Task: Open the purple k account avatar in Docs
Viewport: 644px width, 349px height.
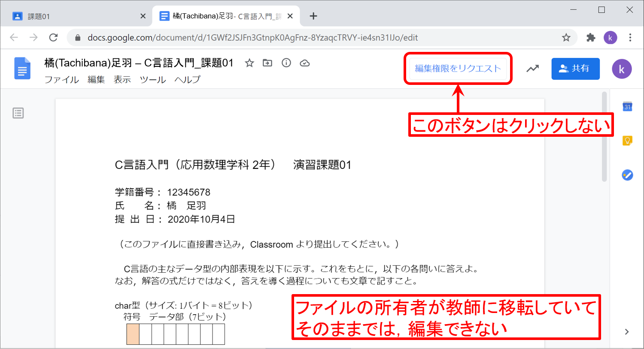Action: [x=622, y=69]
